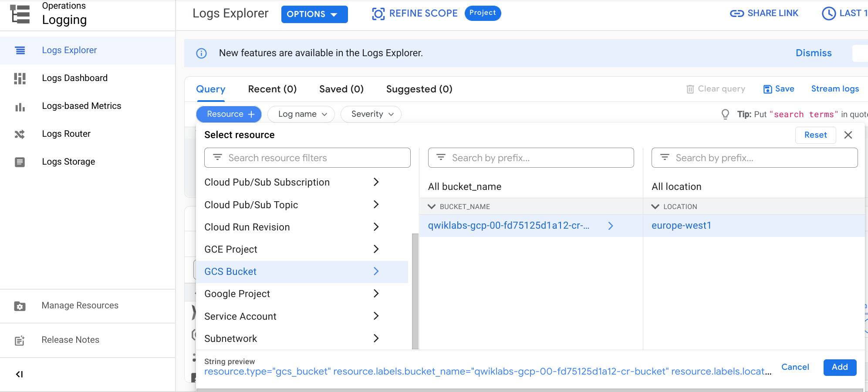Expand Cloud Run Revision resource
The width and height of the screenshot is (868, 392).
pos(376,226)
